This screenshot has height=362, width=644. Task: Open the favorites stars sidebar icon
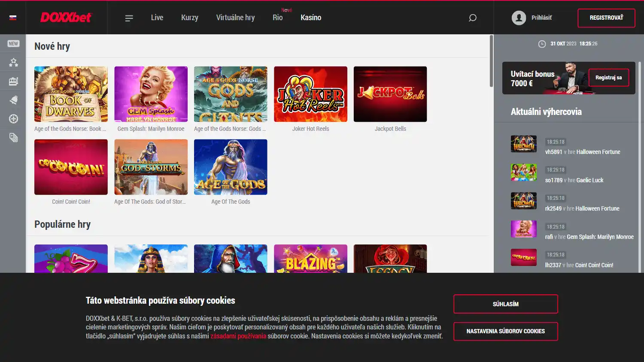pyautogui.click(x=13, y=63)
